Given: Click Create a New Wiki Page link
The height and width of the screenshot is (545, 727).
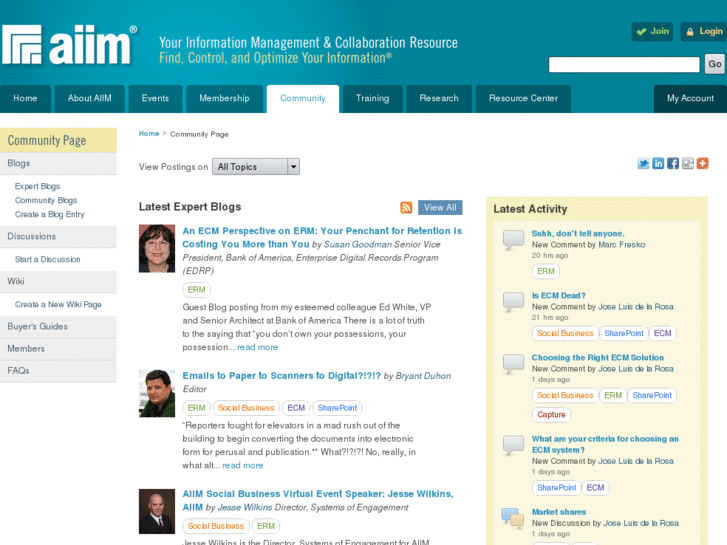Looking at the screenshot, I should click(x=58, y=305).
